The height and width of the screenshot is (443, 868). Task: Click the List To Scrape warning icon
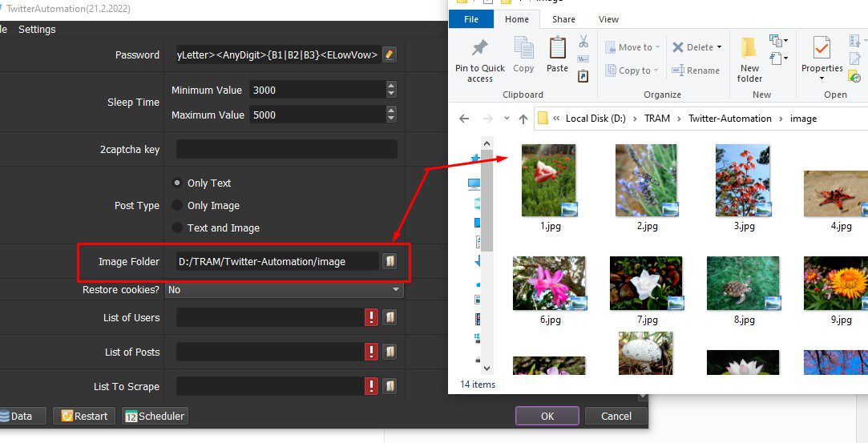pos(371,386)
